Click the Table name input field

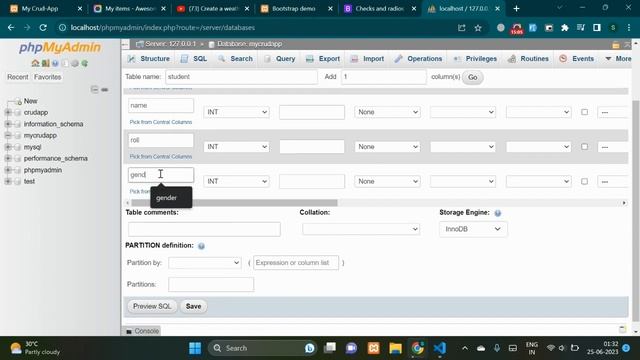pos(241,77)
